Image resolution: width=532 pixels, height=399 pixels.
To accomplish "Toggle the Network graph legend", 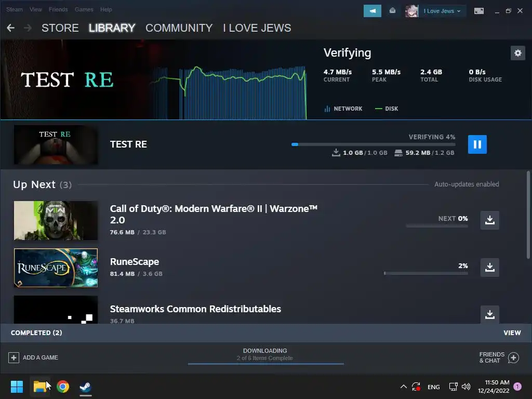I will pyautogui.click(x=343, y=109).
